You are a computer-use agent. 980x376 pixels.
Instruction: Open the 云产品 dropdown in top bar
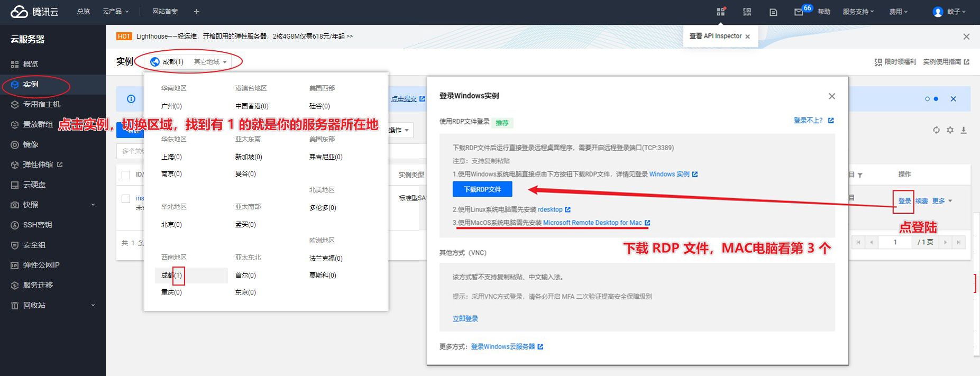tap(116, 12)
